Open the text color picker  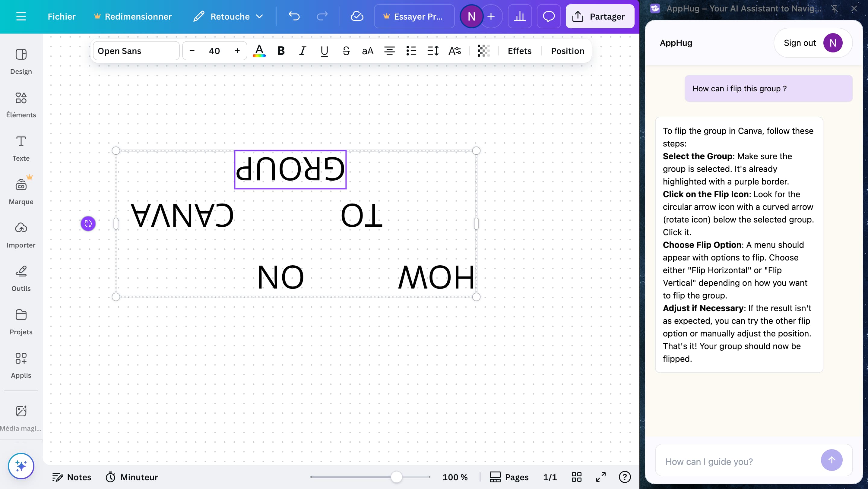pos(259,51)
